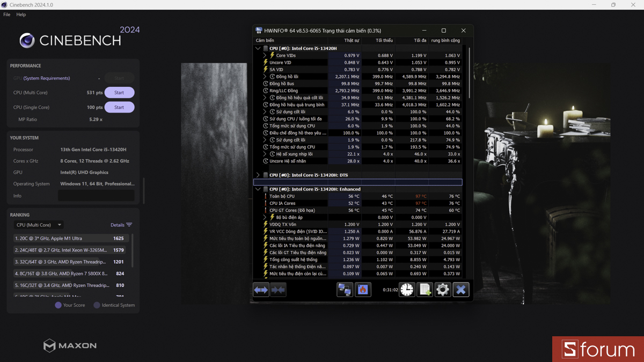Viewport: 644px width, 362px height.
Task: Expand the CPU [#0] i5-13420H: DTS group
Action: tap(258, 175)
